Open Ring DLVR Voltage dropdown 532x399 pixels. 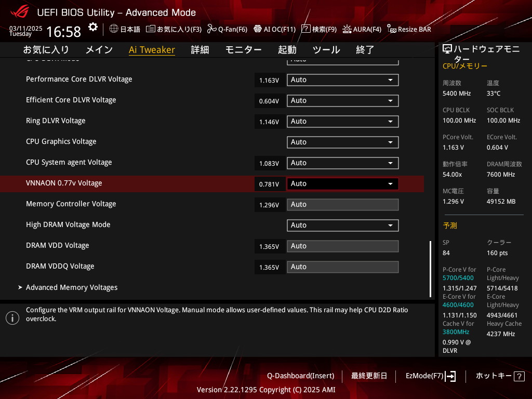(343, 121)
